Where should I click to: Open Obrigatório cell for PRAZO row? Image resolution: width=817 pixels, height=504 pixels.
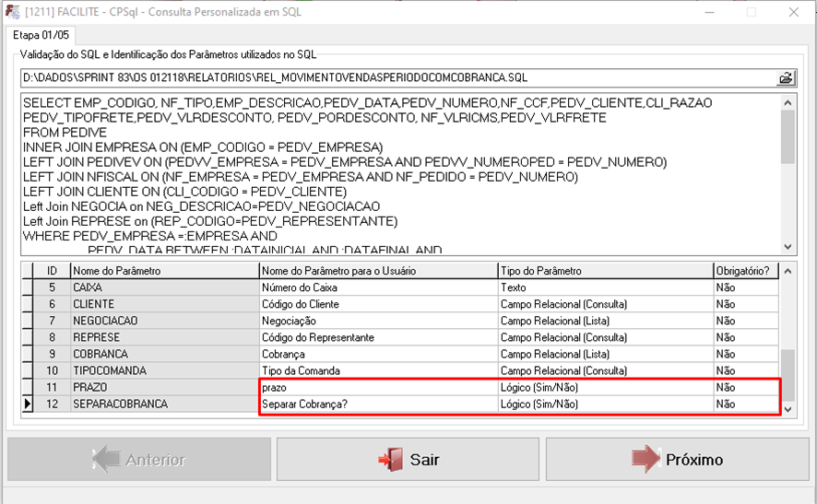[745, 388]
